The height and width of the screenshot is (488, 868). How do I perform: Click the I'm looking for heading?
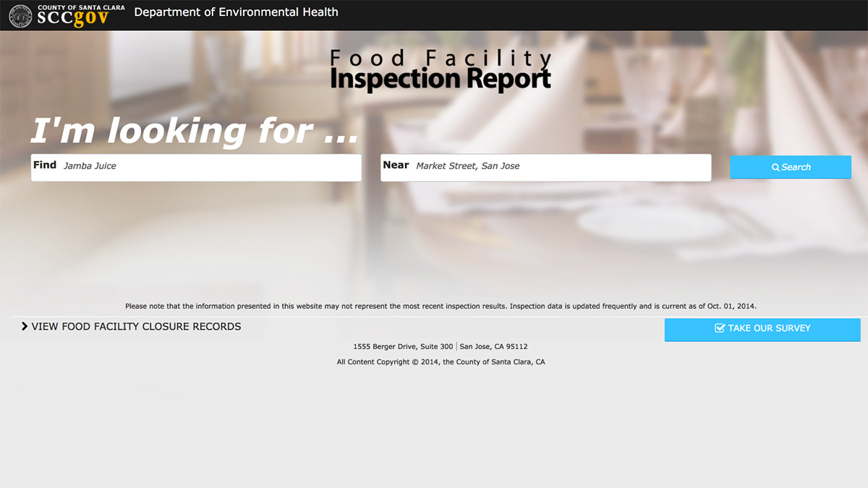coord(194,131)
